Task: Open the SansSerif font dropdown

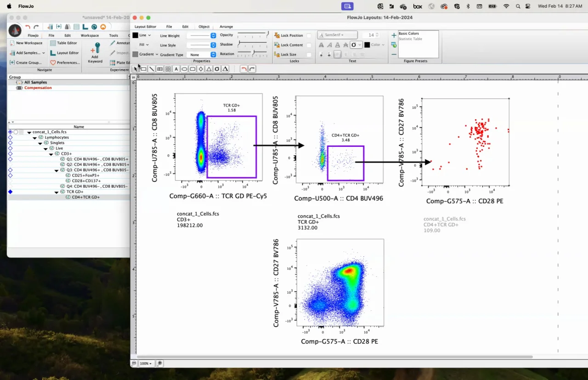Action: (x=338, y=35)
